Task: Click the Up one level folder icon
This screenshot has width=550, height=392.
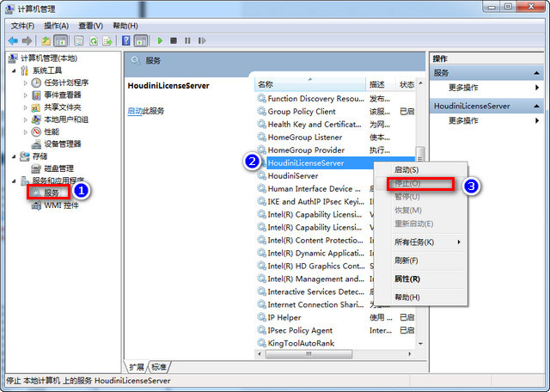Action: (x=46, y=40)
